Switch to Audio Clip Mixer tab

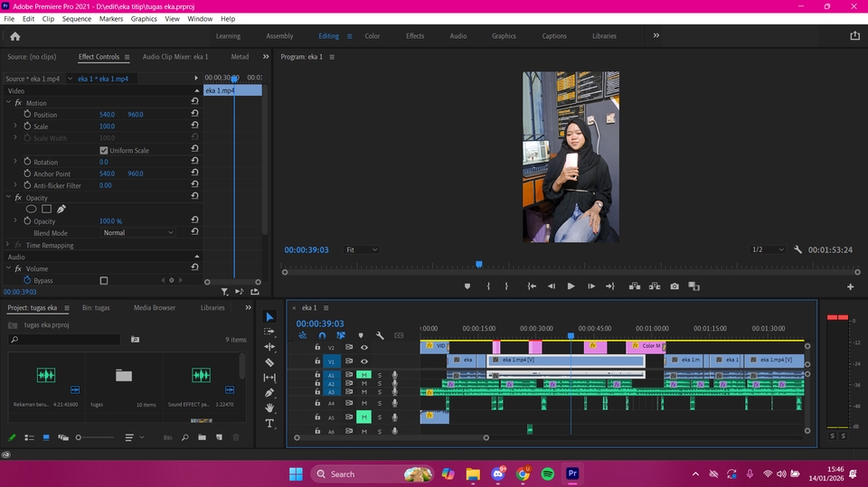175,57
